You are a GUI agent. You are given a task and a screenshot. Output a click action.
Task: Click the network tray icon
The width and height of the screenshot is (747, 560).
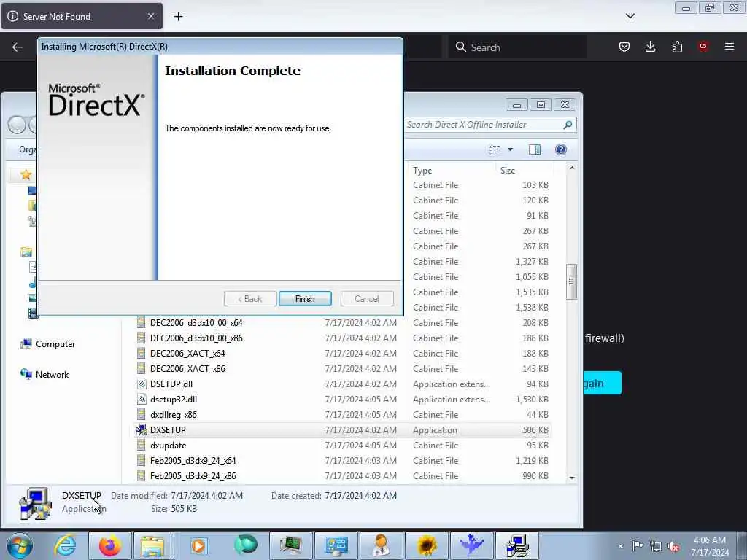656,546
